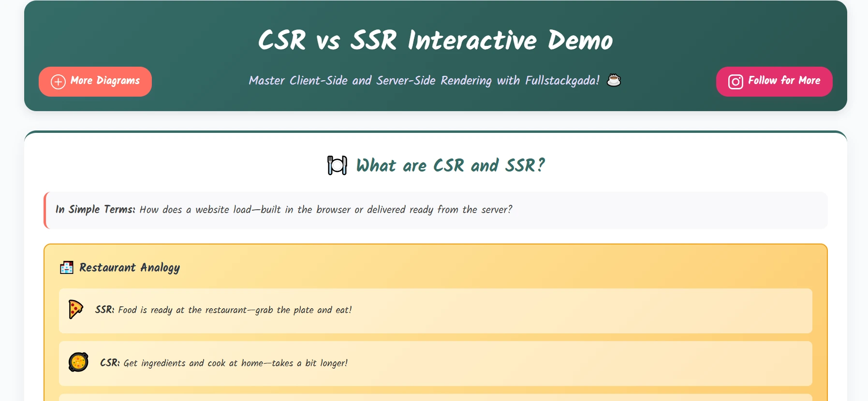Click the pizza slice icon beside SSR
The width and height of the screenshot is (868, 401).
[x=76, y=309]
